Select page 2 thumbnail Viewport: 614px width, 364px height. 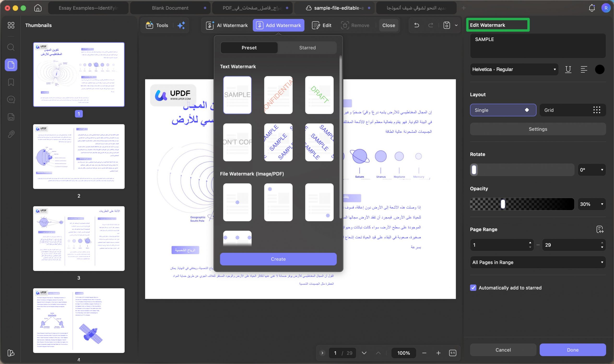click(x=79, y=157)
